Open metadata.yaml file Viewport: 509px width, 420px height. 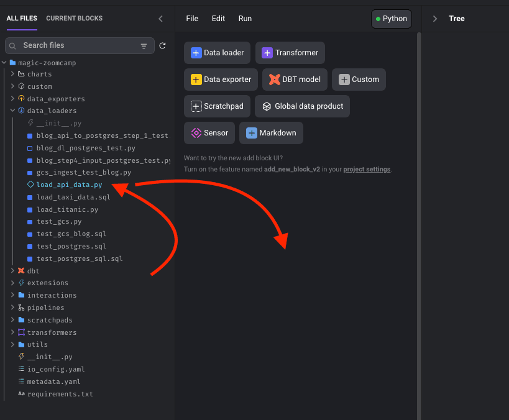(x=54, y=381)
